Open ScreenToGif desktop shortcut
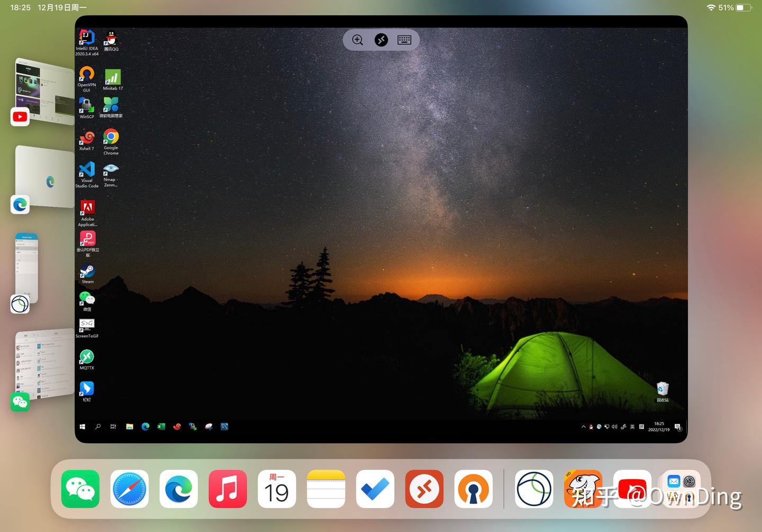The width and height of the screenshot is (762, 532). click(x=87, y=328)
